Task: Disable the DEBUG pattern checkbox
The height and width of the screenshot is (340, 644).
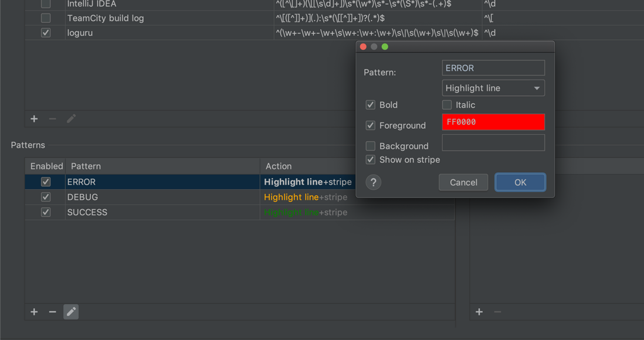Action: [46, 197]
